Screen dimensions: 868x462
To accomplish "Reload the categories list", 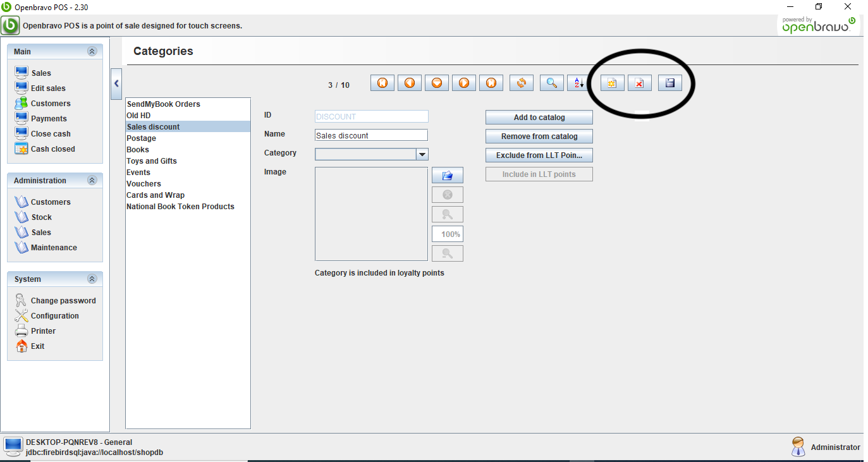I will (522, 83).
